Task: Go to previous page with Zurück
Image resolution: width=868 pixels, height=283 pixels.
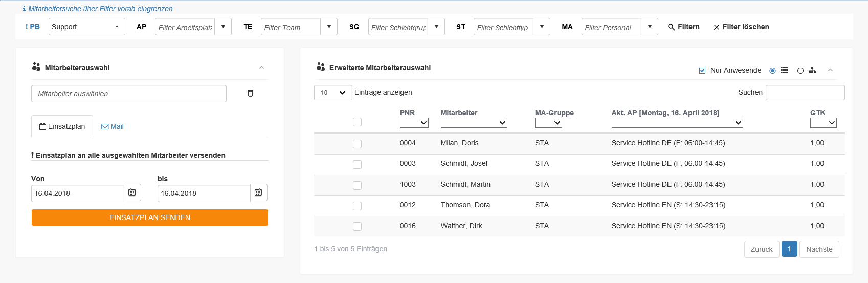Action: 762,249
